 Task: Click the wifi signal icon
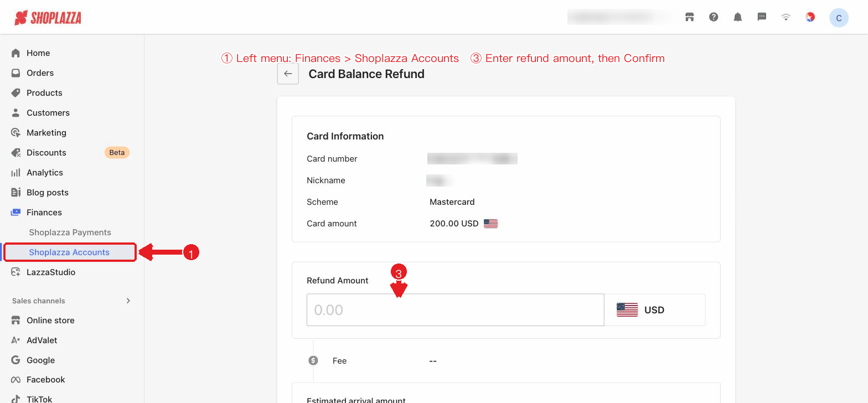[x=786, y=17]
